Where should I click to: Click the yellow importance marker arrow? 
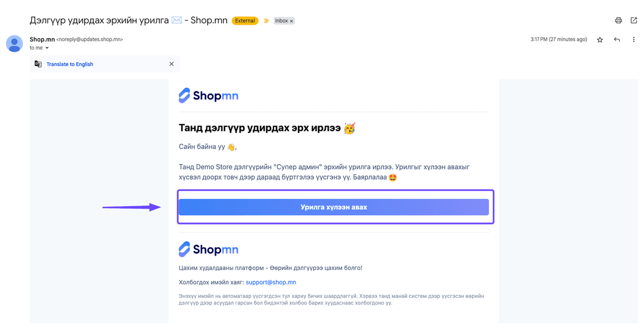click(x=266, y=21)
